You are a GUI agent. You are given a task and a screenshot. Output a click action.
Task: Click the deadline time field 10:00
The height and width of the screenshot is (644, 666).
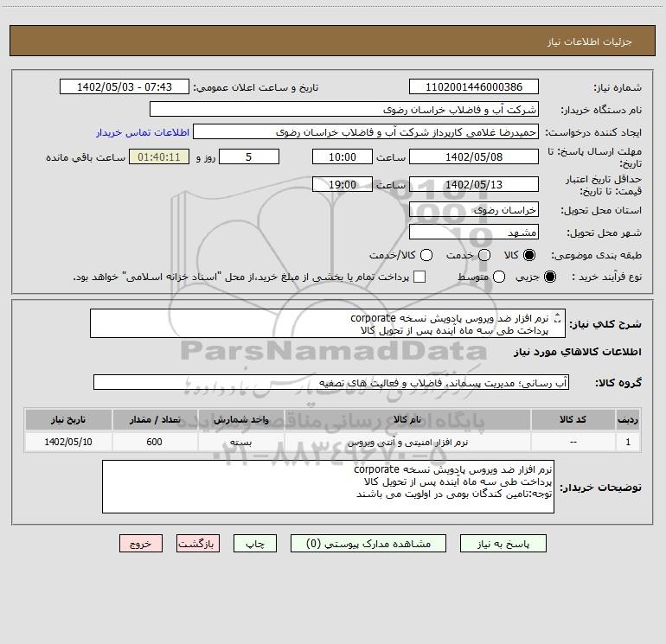pos(343,156)
